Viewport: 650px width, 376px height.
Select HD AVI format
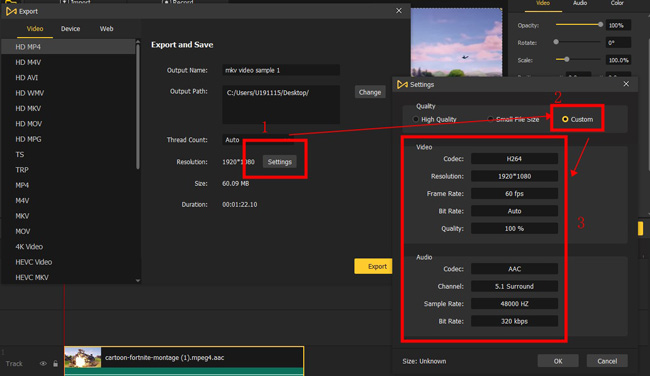tap(68, 78)
